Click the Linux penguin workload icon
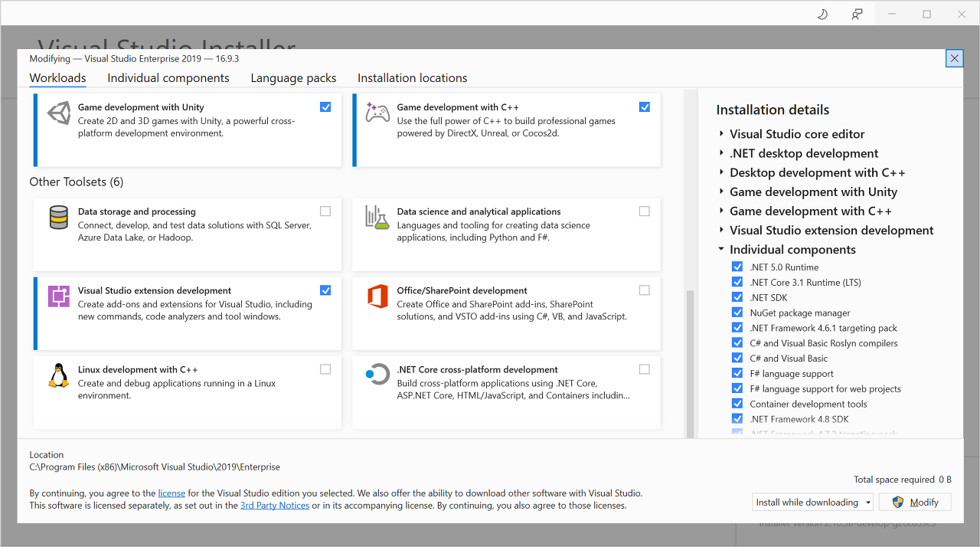This screenshot has height=547, width=980. (x=59, y=375)
